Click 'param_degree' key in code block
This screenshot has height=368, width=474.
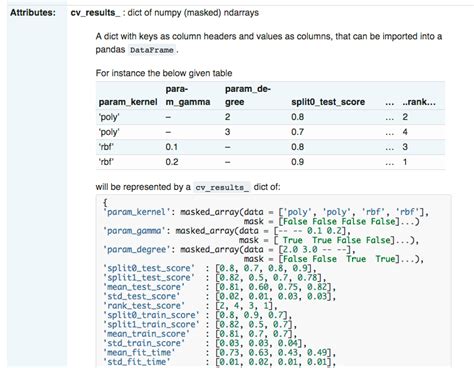coord(137,249)
